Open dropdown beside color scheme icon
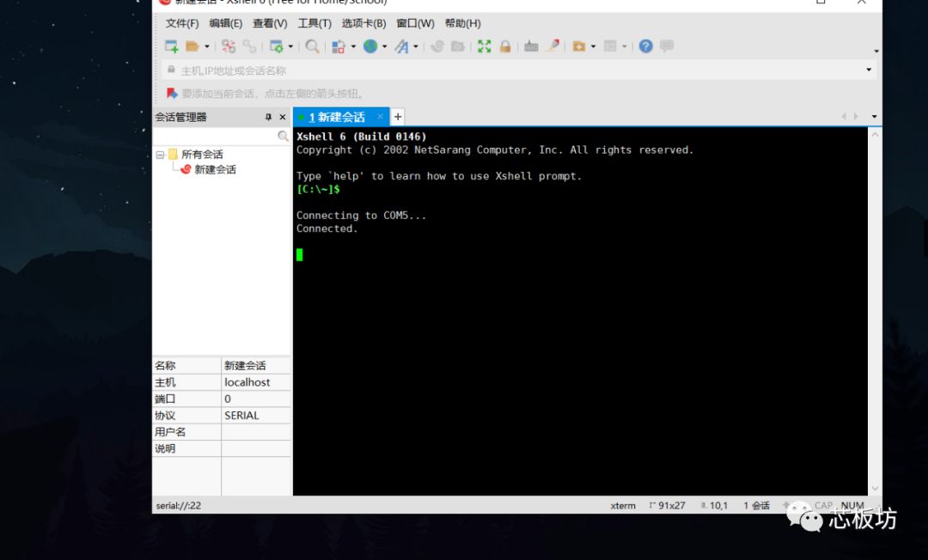 [x=353, y=46]
